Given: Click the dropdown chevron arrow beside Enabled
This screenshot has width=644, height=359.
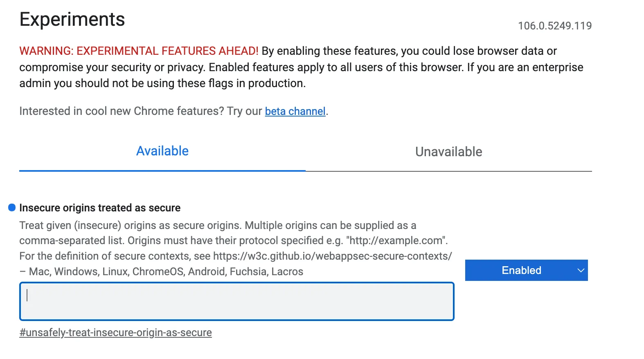Looking at the screenshot, I should [x=580, y=270].
